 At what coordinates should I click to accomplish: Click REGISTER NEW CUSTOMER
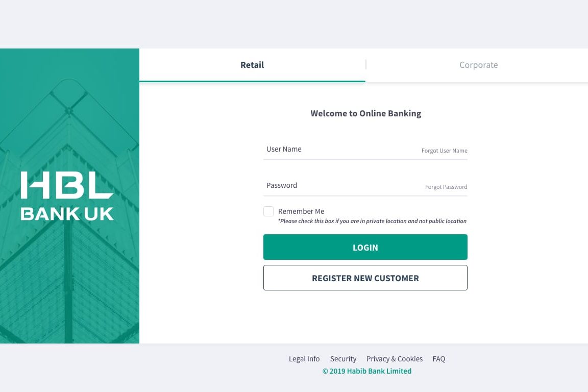pyautogui.click(x=365, y=278)
